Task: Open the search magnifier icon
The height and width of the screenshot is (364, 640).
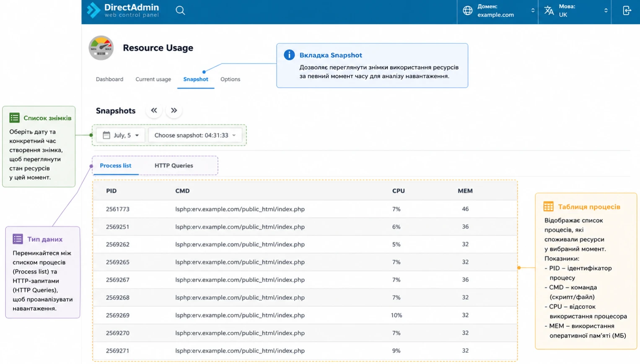Action: point(180,10)
